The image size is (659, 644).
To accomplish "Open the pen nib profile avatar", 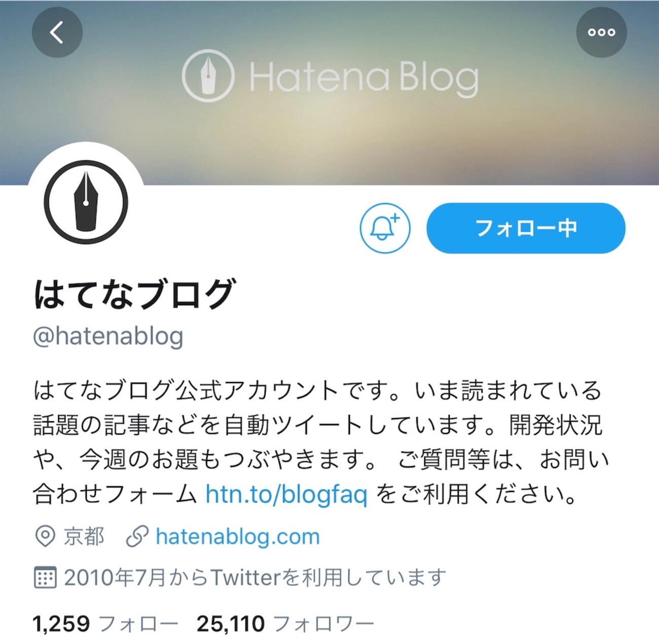I will tap(86, 202).
